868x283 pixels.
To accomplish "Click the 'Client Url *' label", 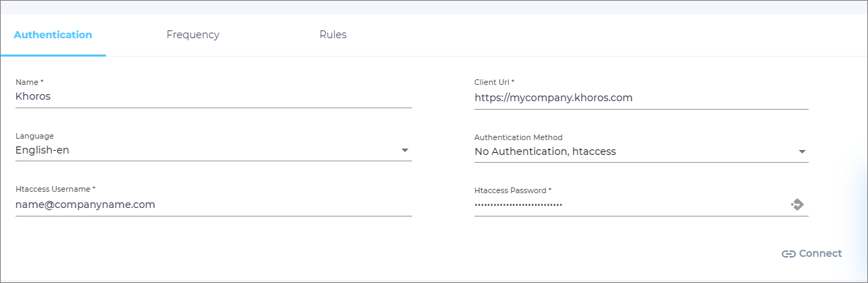I will coord(494,83).
